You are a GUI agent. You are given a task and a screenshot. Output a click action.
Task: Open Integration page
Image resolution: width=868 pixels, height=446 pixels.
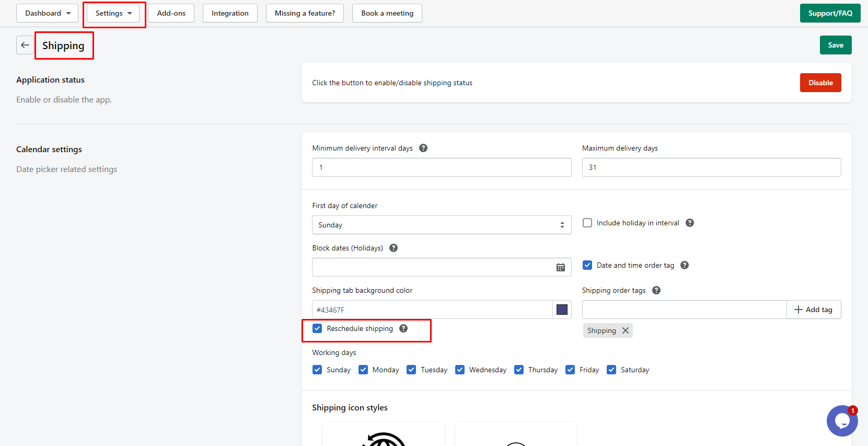point(230,13)
